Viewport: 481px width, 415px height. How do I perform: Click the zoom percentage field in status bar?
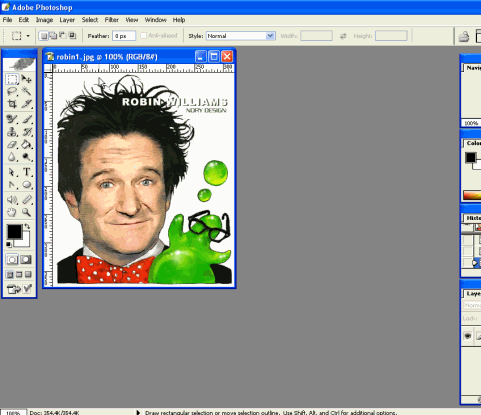point(13,413)
